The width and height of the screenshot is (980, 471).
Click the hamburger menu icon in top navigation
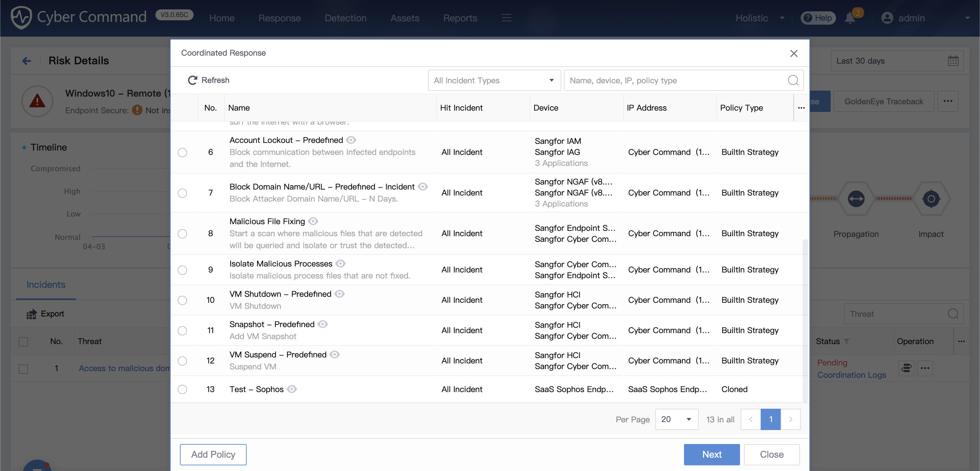(x=506, y=18)
